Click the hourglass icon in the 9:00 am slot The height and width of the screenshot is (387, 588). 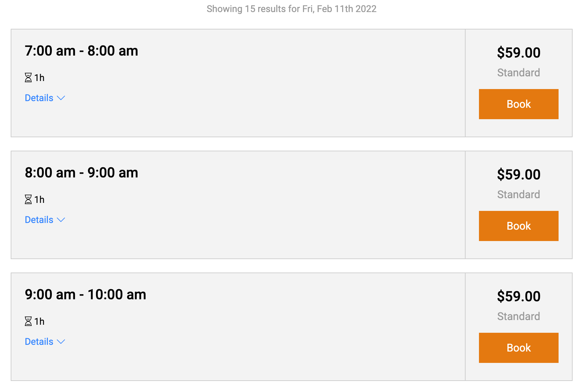tap(28, 321)
